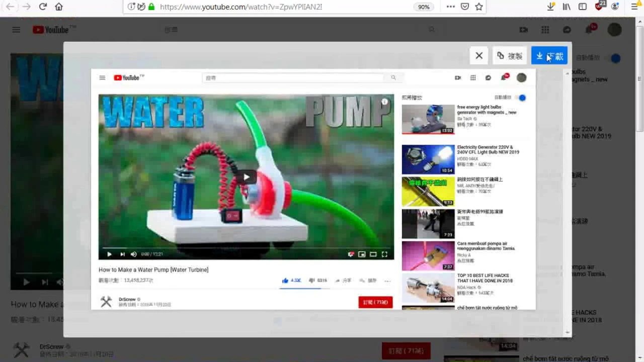Click the green padlock security icon
The image size is (644, 362).
point(151,7)
